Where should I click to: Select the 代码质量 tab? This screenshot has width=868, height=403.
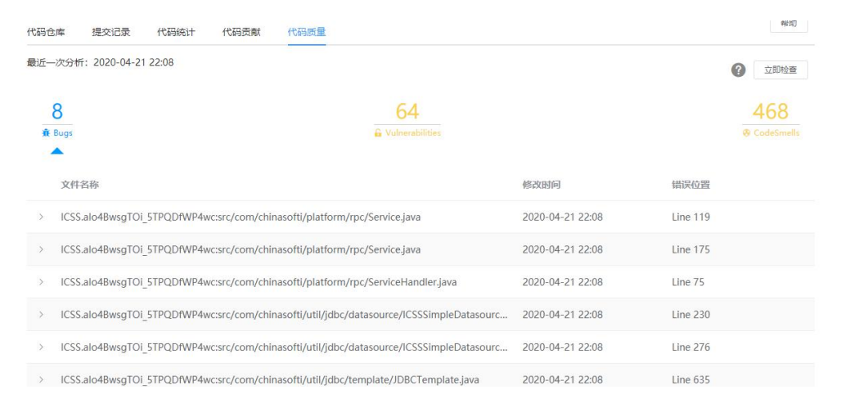(307, 32)
